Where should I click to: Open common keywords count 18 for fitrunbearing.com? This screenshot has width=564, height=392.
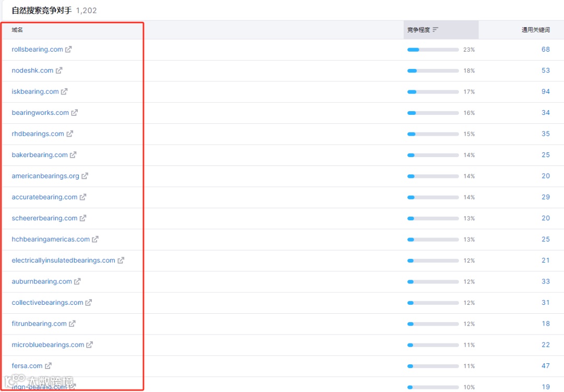pos(546,323)
